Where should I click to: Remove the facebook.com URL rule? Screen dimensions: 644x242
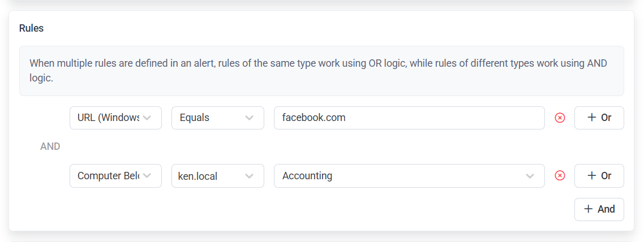(x=560, y=118)
